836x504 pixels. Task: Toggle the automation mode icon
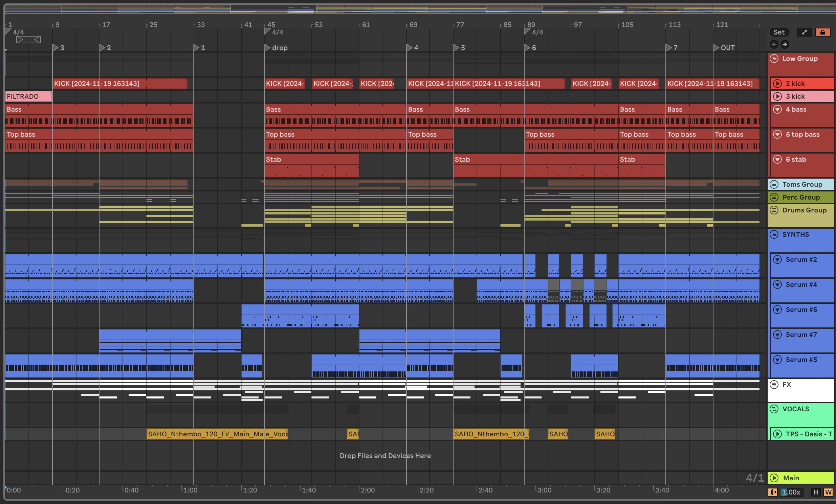pyautogui.click(x=804, y=32)
